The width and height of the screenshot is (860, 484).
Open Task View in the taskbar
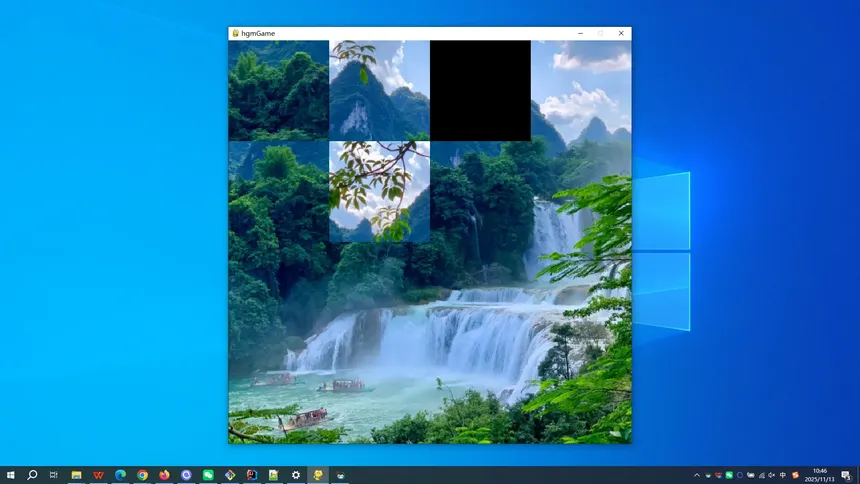tap(54, 475)
